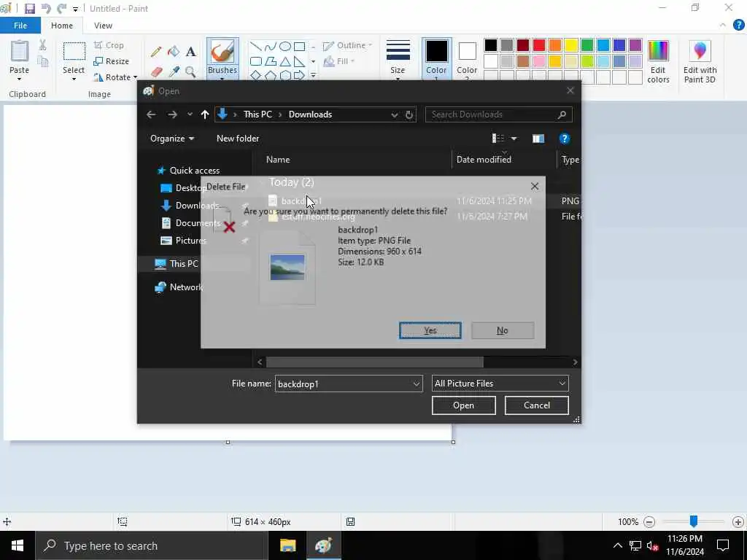
Task: Select the Pencil tool in Paint
Action: pos(156,52)
